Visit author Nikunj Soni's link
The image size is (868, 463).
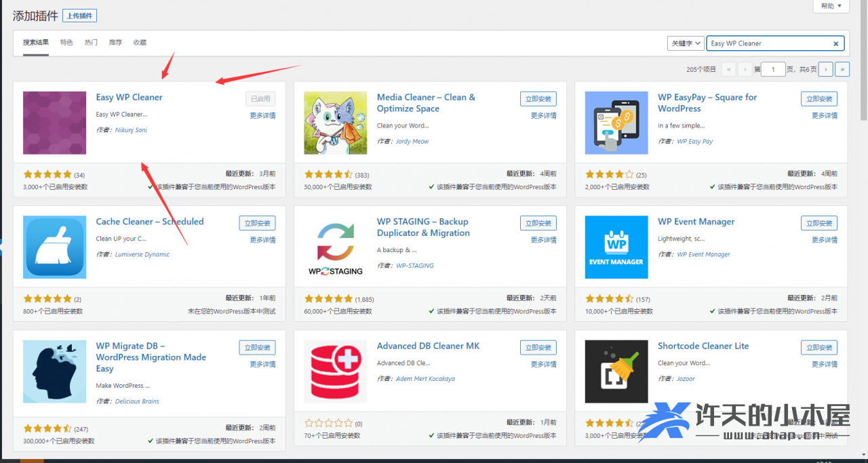(x=131, y=130)
